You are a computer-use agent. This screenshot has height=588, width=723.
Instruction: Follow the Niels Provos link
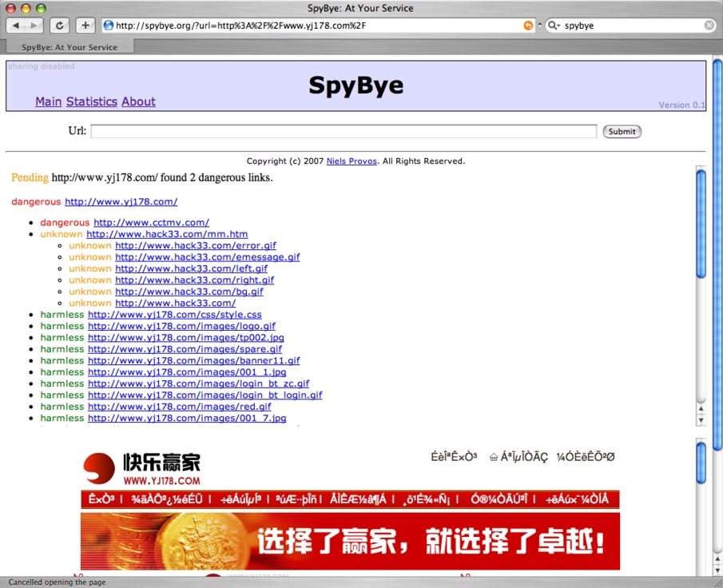pyautogui.click(x=352, y=161)
